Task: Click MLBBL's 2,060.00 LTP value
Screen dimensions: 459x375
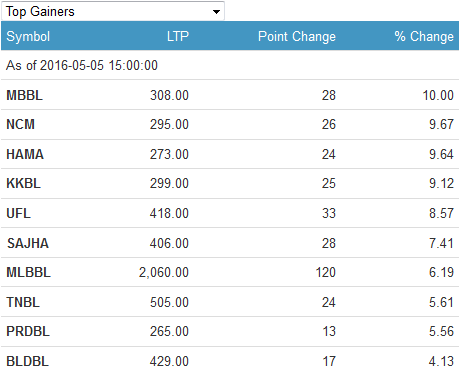Action: tap(164, 272)
